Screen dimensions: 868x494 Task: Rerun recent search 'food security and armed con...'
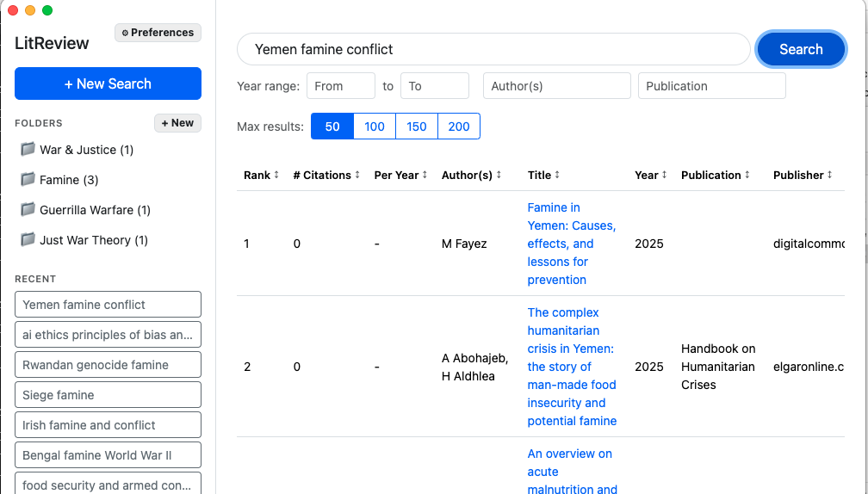[x=108, y=484]
